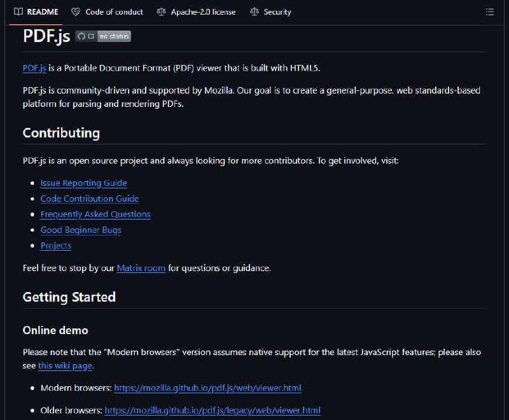Open the Modern browsers viewer.html demo link

click(208, 388)
